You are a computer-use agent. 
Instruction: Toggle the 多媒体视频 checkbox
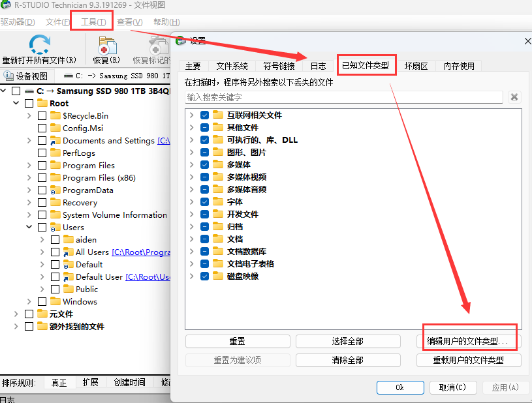(204, 177)
